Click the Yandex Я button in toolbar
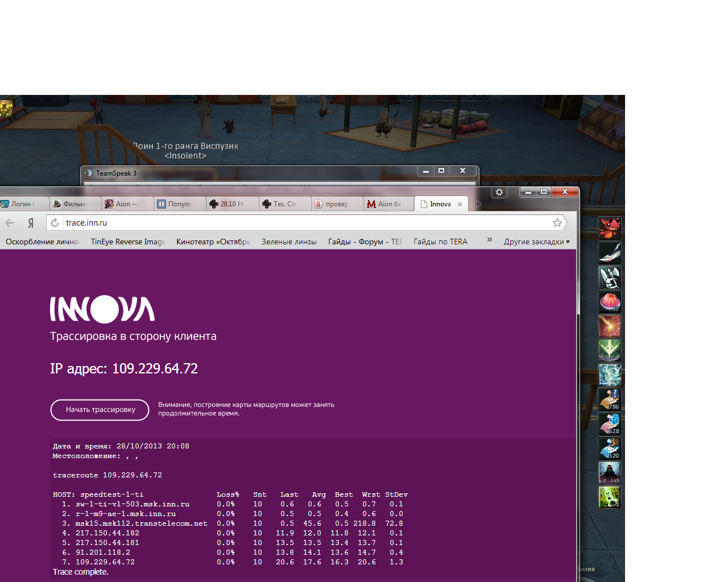728x582 pixels. click(31, 223)
